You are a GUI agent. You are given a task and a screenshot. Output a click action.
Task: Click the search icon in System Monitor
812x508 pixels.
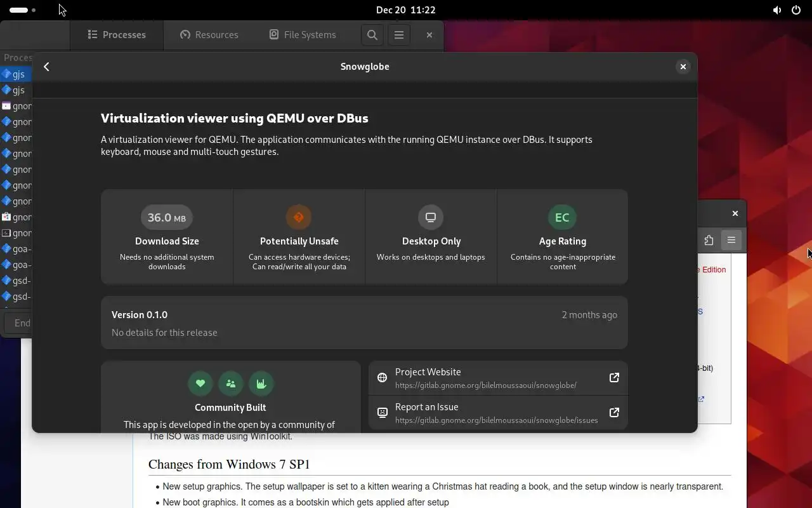click(x=372, y=35)
